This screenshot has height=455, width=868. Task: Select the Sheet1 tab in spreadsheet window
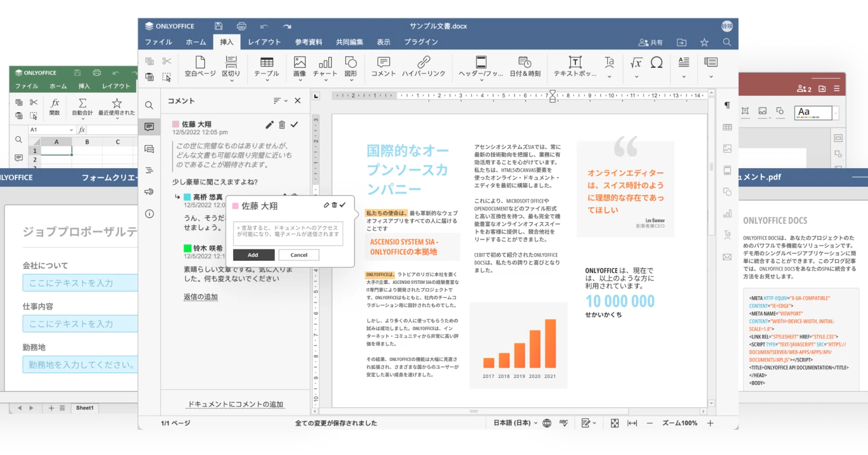coord(85,408)
